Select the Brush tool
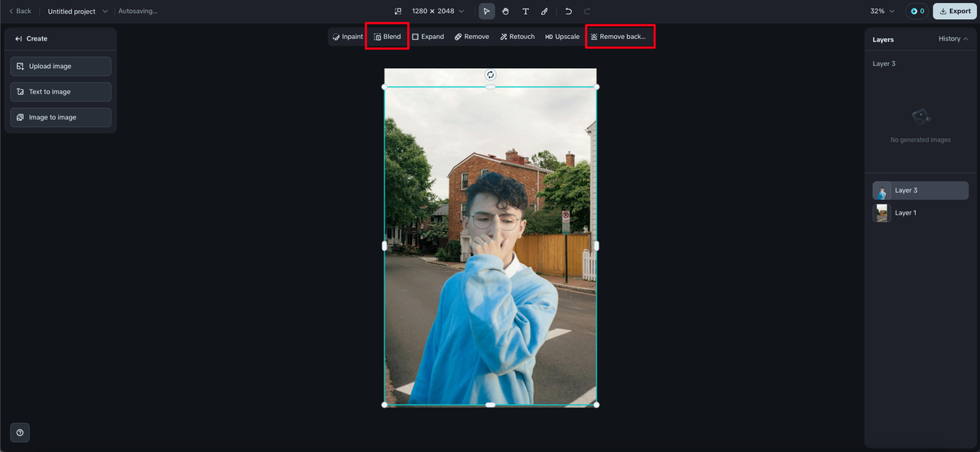The width and height of the screenshot is (980, 452). pos(544,11)
